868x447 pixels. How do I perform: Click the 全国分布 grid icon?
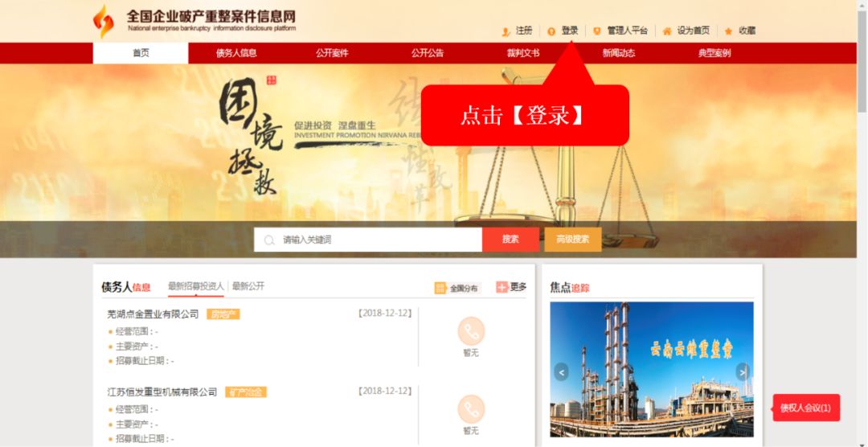[440, 288]
